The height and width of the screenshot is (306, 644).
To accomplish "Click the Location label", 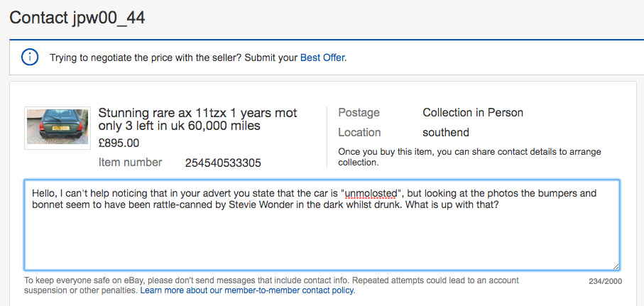I will 359,133.
